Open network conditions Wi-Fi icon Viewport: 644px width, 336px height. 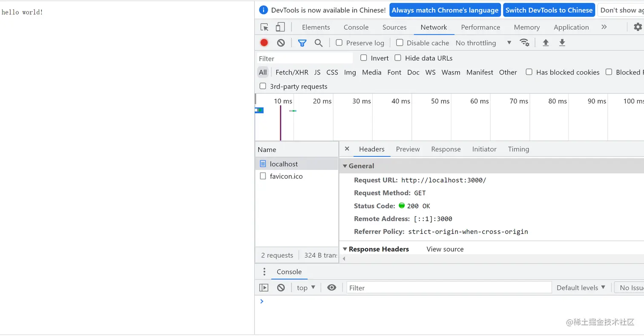[x=524, y=43]
